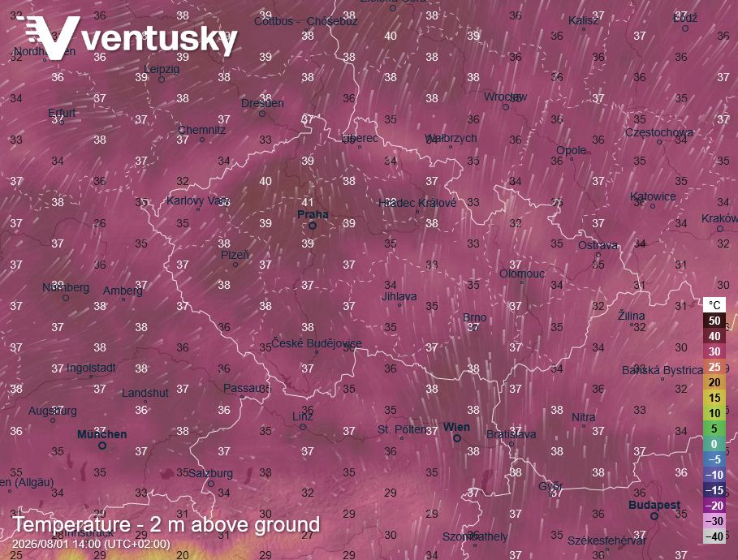Click the Wrocław city label
Image resolution: width=738 pixels, height=560 pixels.
[x=506, y=97]
